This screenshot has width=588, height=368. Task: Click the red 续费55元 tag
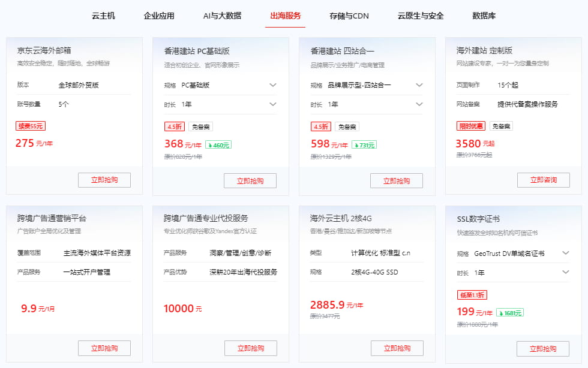tap(31, 126)
